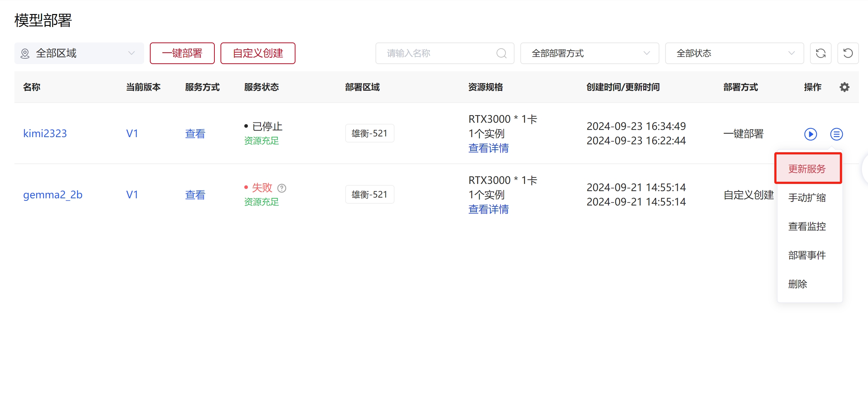Open the table column settings gear
The image size is (868, 420).
click(x=844, y=87)
